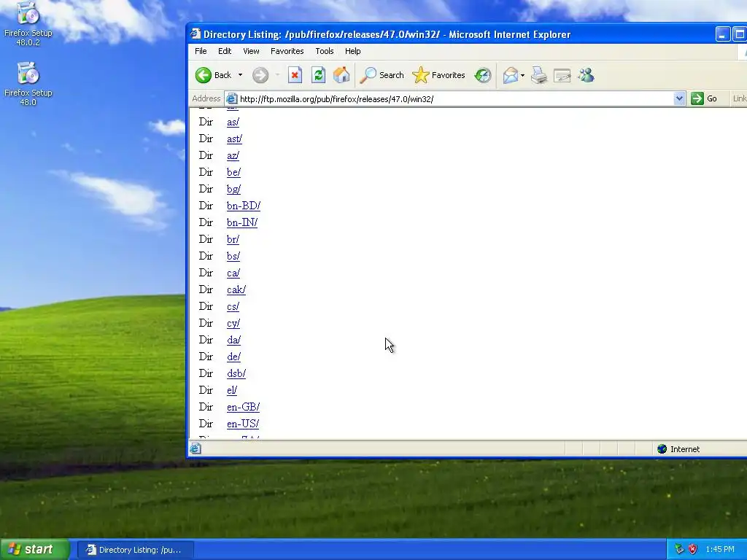Click Directory Listing taskbar button
This screenshot has height=560, width=747.
135,550
